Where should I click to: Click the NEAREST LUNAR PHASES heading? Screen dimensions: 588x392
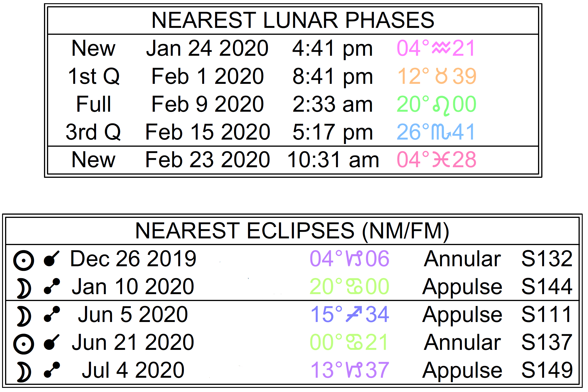293,20
